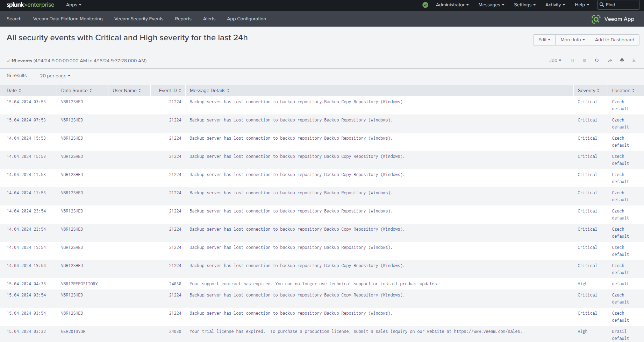This screenshot has height=342, width=644.
Task: Click the 15.04.2024 04:36 date cell
Action: click(26, 284)
